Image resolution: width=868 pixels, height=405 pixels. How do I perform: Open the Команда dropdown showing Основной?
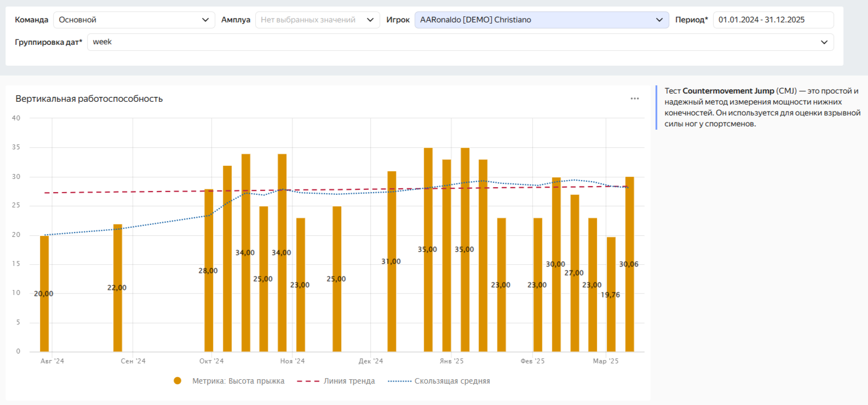(x=134, y=20)
